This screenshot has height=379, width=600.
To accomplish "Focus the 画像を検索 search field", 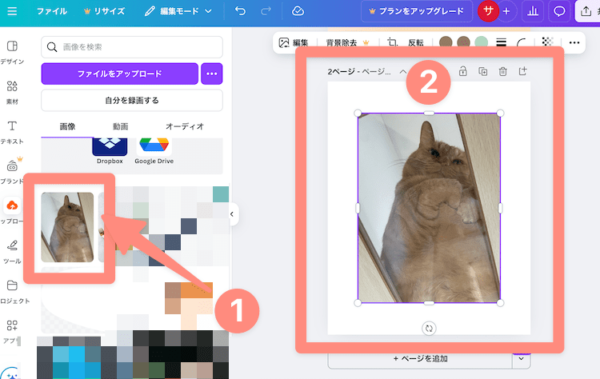I will tap(132, 47).
